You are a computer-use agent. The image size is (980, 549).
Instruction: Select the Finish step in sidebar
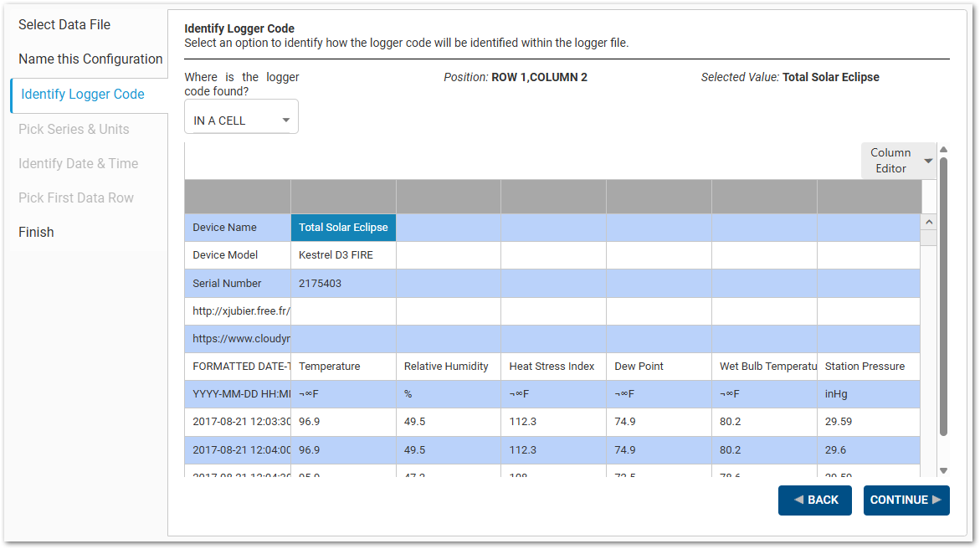[x=36, y=232]
